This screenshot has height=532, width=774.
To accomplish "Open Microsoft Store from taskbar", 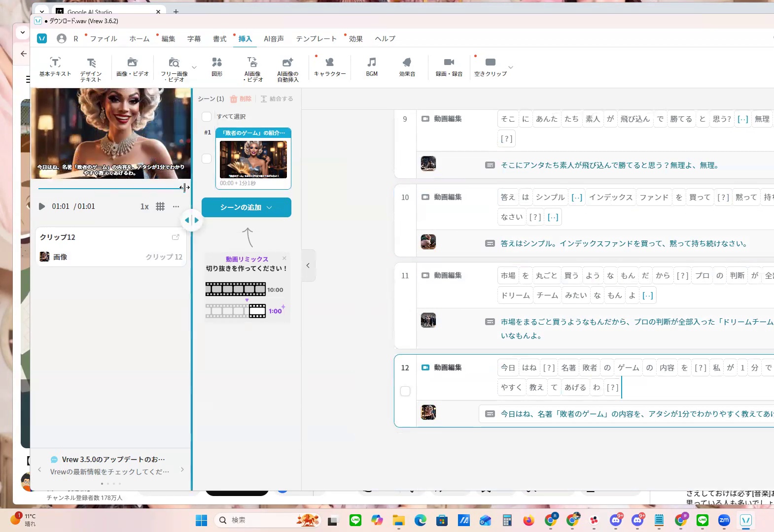I will [x=442, y=520].
